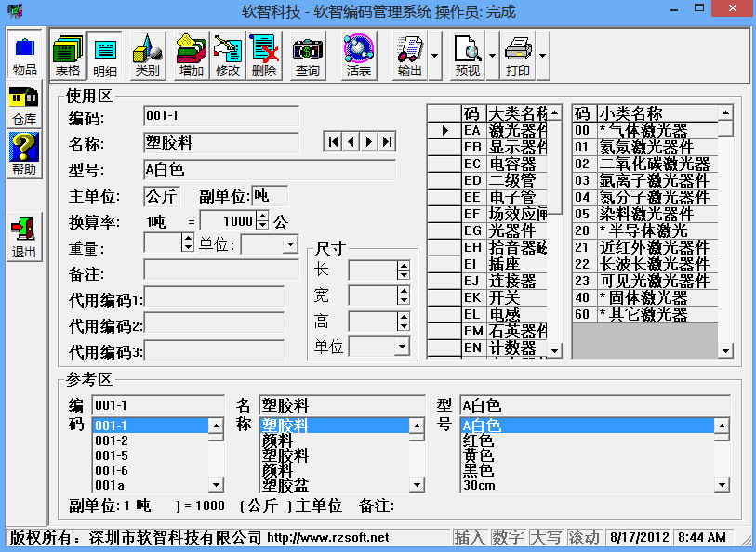The width and height of the screenshot is (756, 552).
Task: Click the 高 (height) spinner arrows
Action: pyautogui.click(x=404, y=322)
